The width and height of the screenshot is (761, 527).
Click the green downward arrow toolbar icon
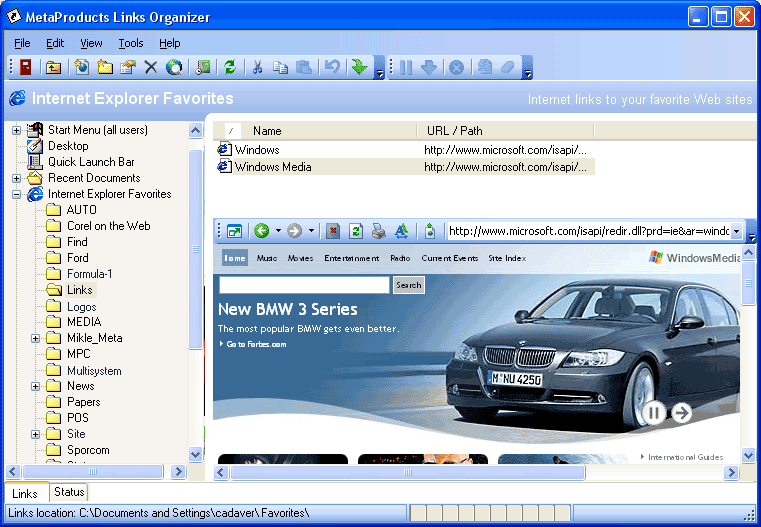tap(360, 67)
